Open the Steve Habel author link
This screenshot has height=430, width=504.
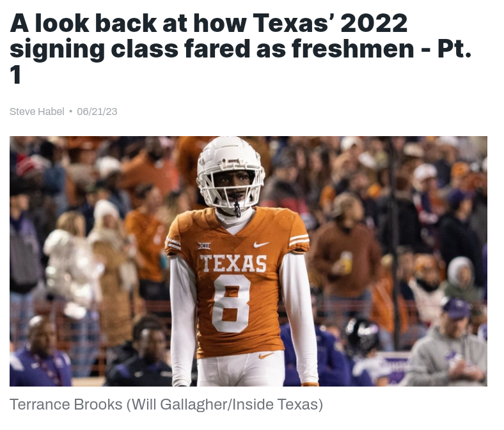pyautogui.click(x=37, y=111)
